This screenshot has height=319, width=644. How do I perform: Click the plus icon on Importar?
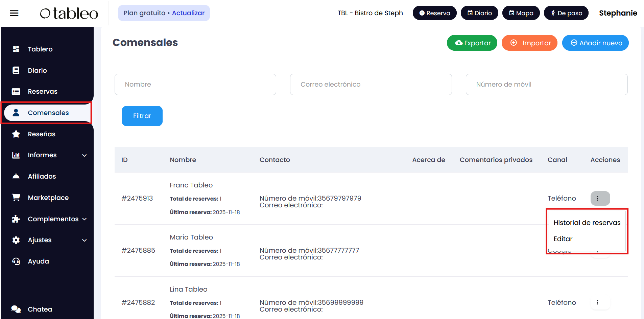514,43
